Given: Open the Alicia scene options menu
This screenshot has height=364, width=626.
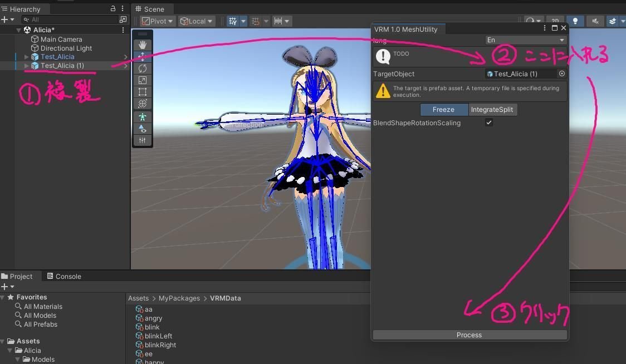Looking at the screenshot, I should point(123,30).
